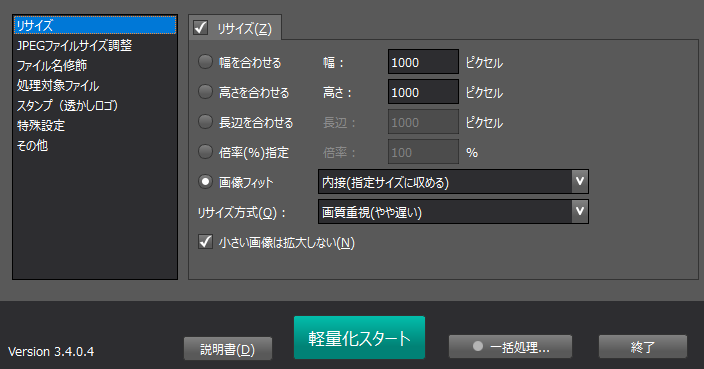Select リサイズ in the settings list
Viewport: 704px width, 369px height.
pyautogui.click(x=95, y=26)
